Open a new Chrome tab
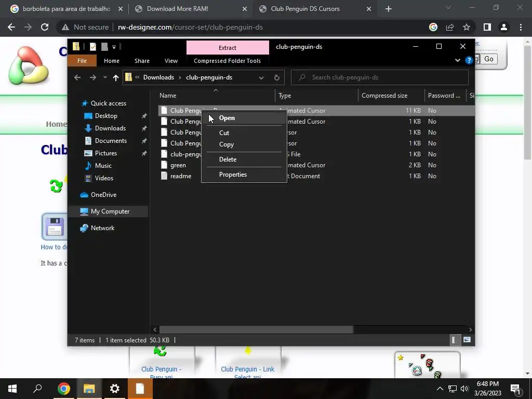The height and width of the screenshot is (399, 532). 389,9
